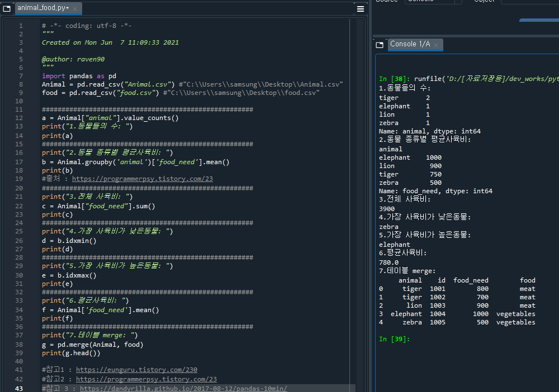Screen dimensions: 559x392
Task: Place cursor on the pd.merge(Animal, food) line
Action: (92, 345)
